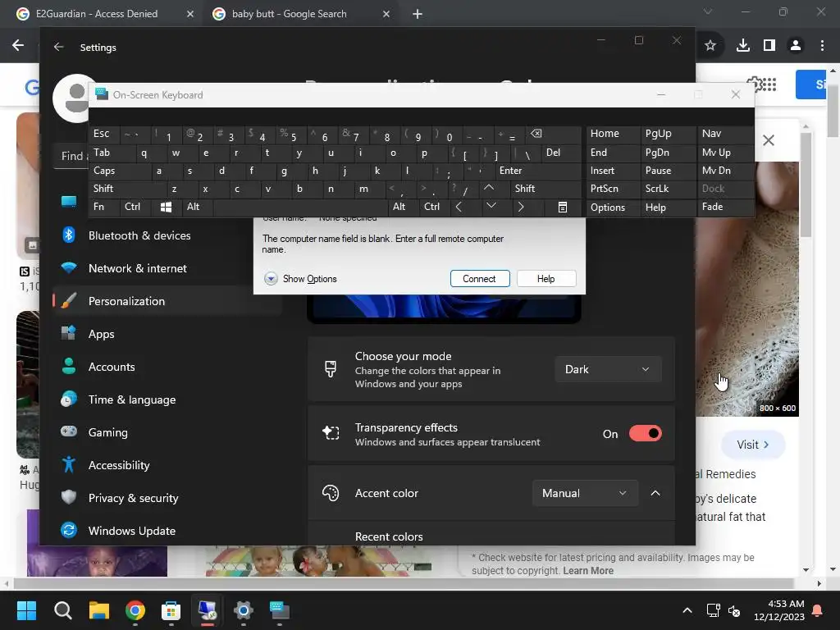The image size is (840, 630).
Task: Open a new Chrome tab
Action: pos(418,14)
